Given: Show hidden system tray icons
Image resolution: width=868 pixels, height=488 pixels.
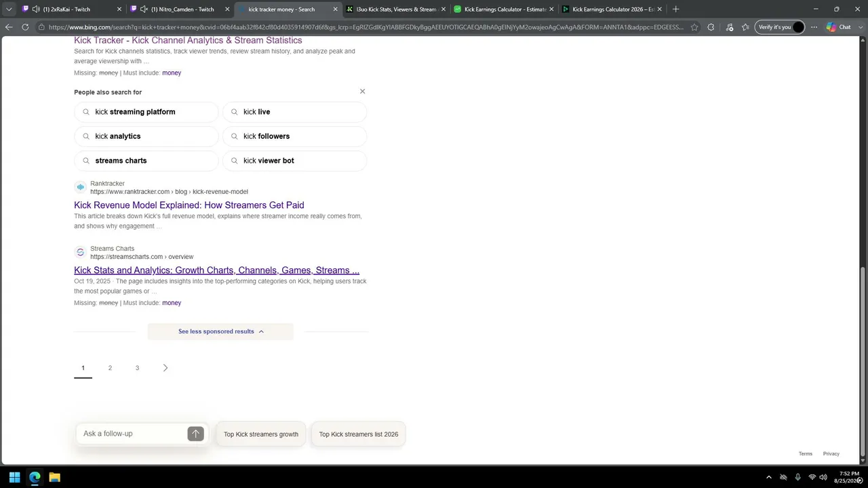Looking at the screenshot, I should tap(768, 477).
